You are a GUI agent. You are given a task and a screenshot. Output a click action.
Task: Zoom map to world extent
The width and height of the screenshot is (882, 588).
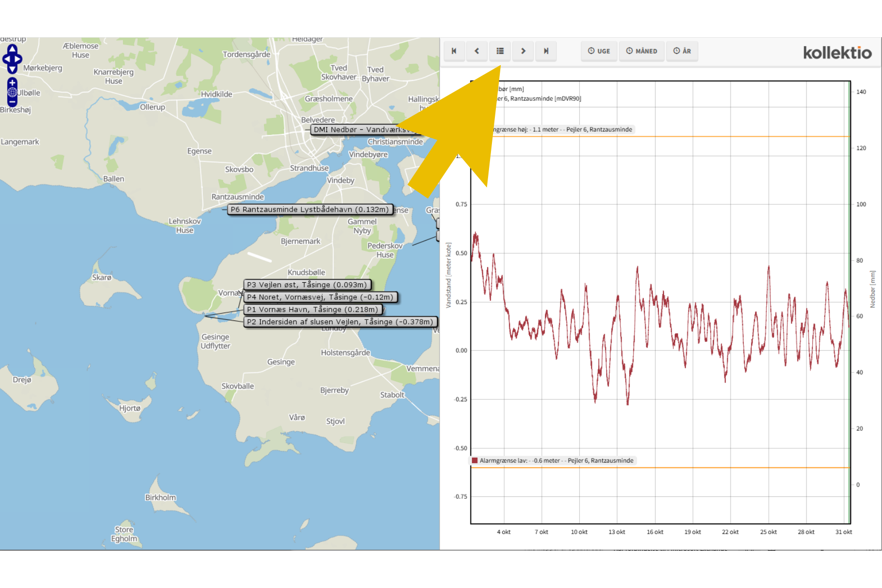pyautogui.click(x=12, y=92)
